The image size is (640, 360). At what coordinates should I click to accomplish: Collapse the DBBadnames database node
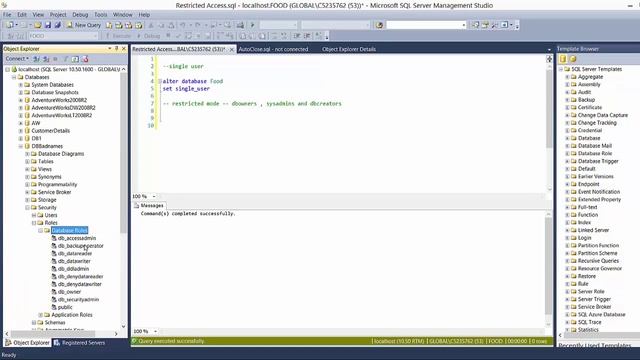point(21,146)
